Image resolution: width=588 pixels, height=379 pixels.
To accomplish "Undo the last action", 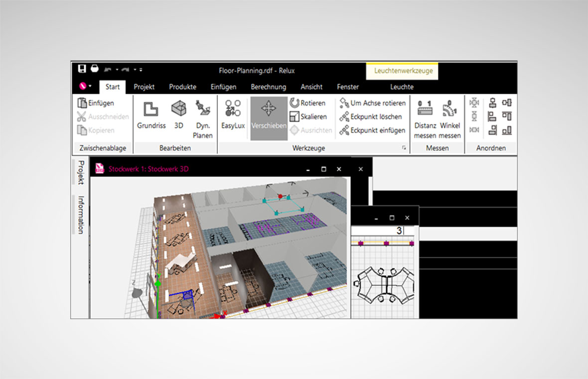I will coord(108,69).
